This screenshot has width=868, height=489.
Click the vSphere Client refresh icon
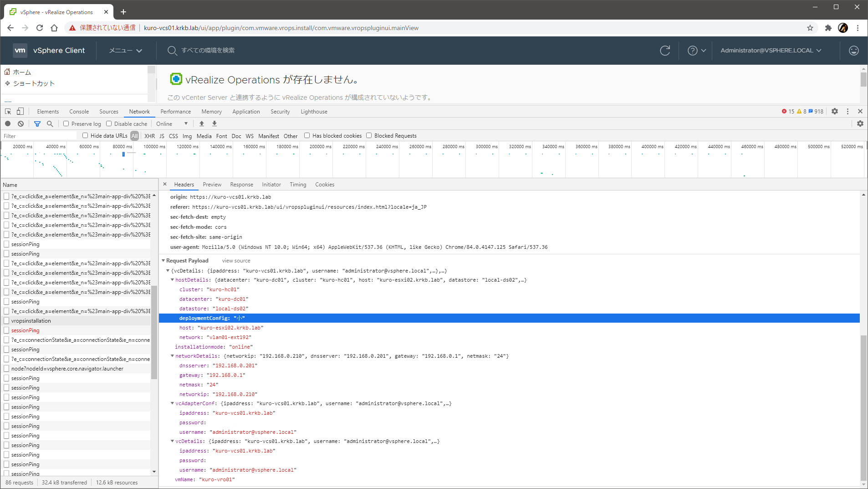[x=665, y=51]
